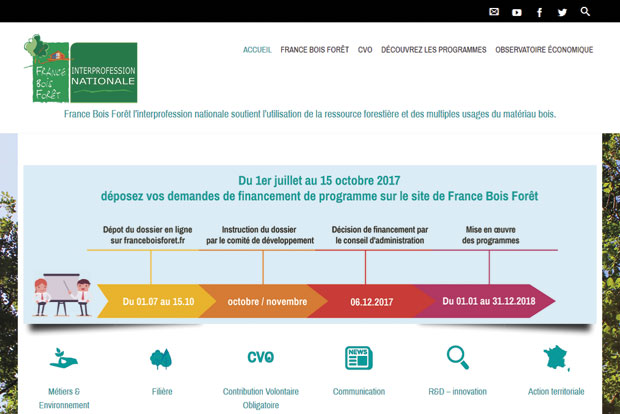Visit the Facebook page icon

click(x=539, y=13)
